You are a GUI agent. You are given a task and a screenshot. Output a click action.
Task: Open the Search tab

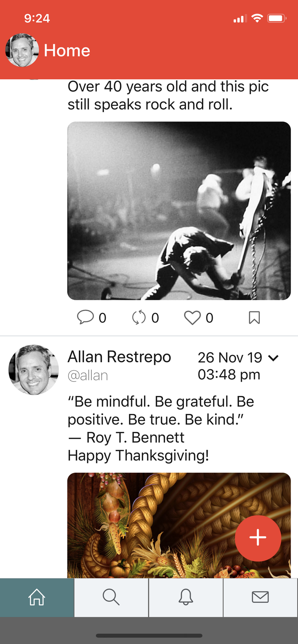pos(111,597)
